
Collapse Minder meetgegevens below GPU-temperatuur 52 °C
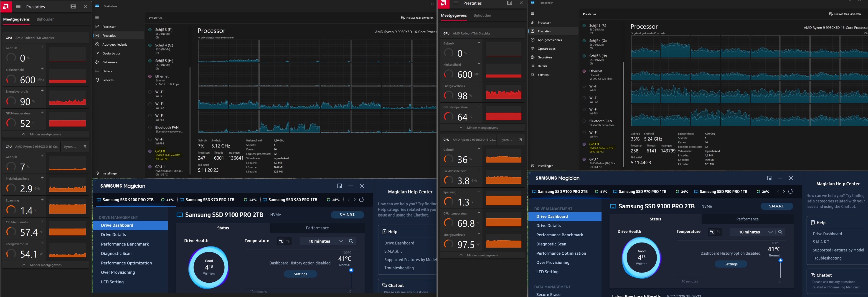tap(46, 134)
